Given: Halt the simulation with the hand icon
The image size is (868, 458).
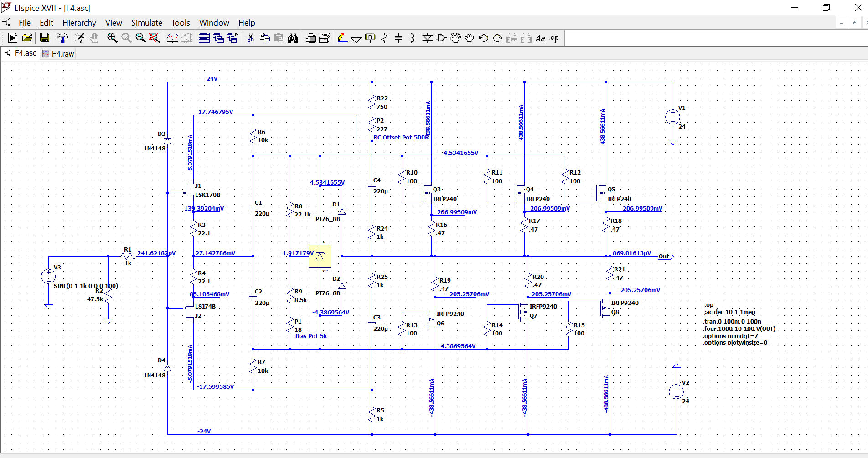Looking at the screenshot, I should pos(94,38).
